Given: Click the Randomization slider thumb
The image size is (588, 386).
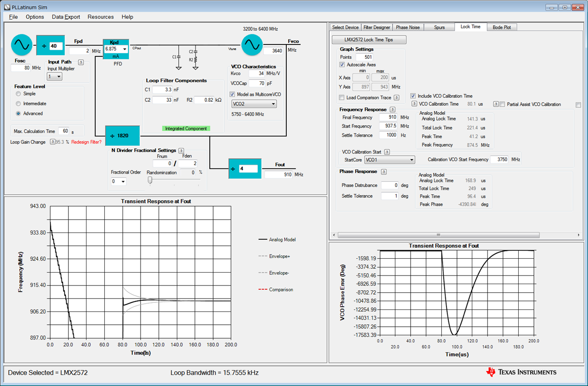Looking at the screenshot, I should pyautogui.click(x=150, y=180).
